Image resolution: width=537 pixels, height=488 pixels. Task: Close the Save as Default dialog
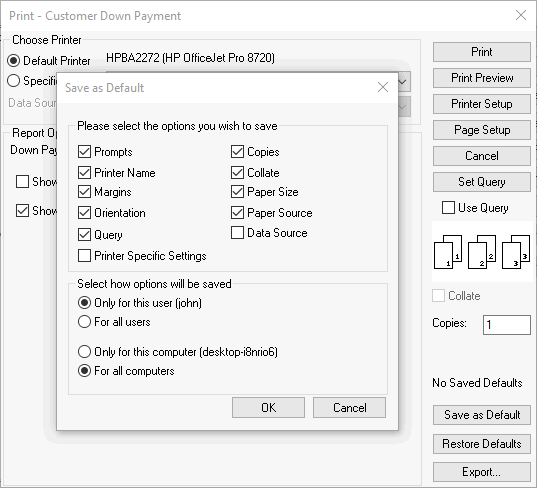(383, 87)
